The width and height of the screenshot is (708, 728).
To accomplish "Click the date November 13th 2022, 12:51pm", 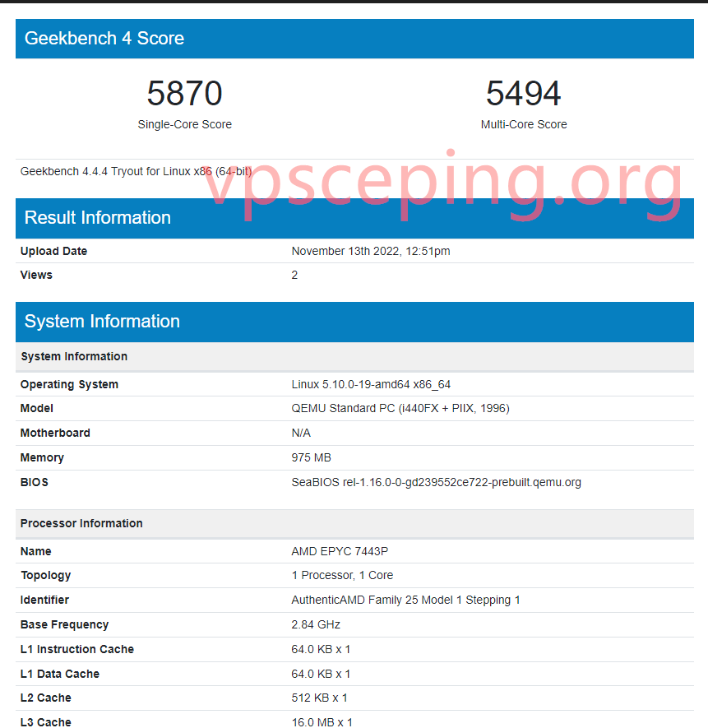I will (x=371, y=251).
